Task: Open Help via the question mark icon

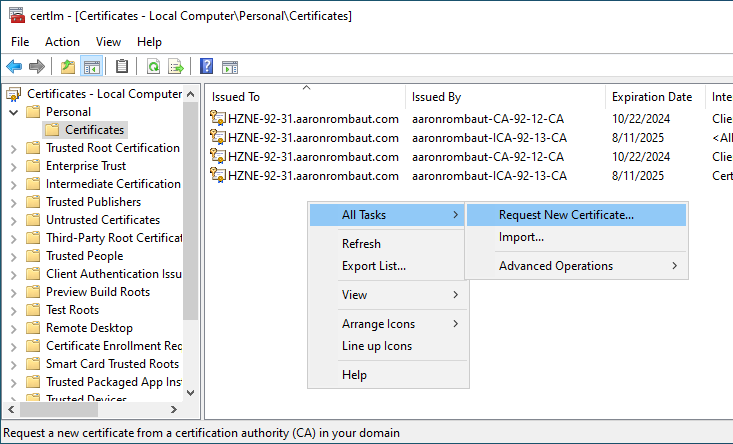Action: click(206, 67)
